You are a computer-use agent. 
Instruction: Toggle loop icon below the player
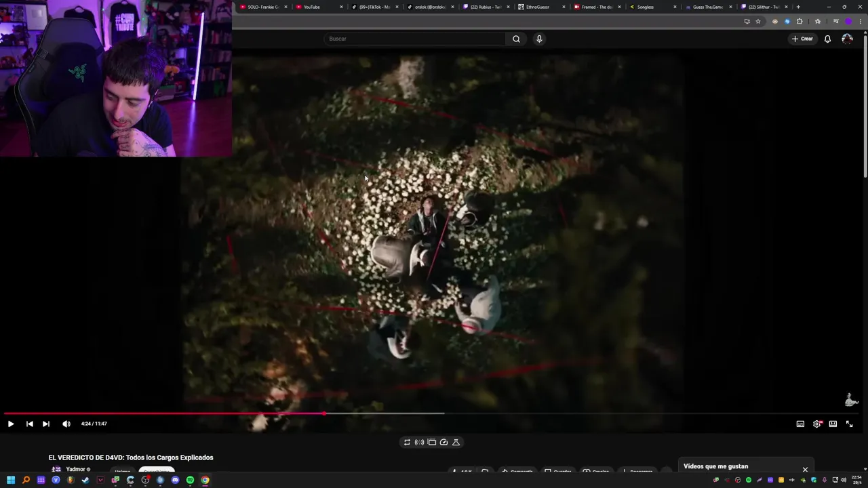407,442
